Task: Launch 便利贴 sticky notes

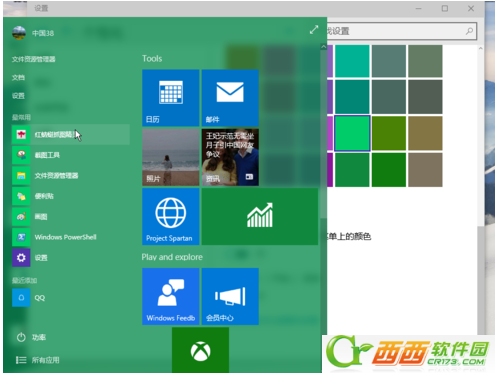Action: coord(71,196)
